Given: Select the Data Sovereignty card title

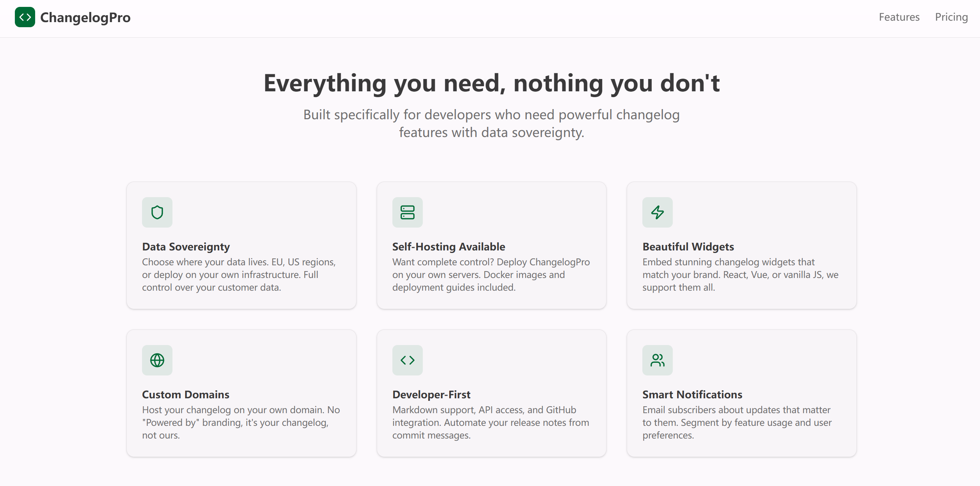Looking at the screenshot, I should pos(185,246).
